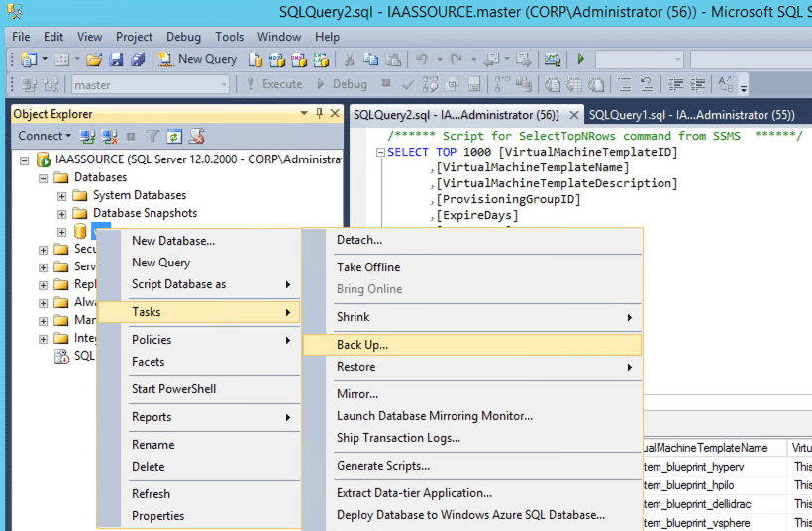Click Take Offline in the Tasks submenu

pos(368,267)
